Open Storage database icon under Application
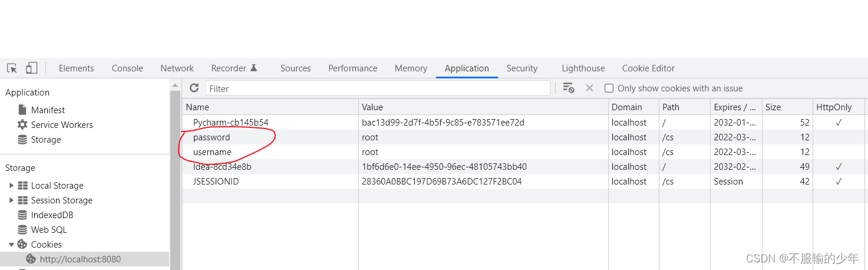 (45, 140)
